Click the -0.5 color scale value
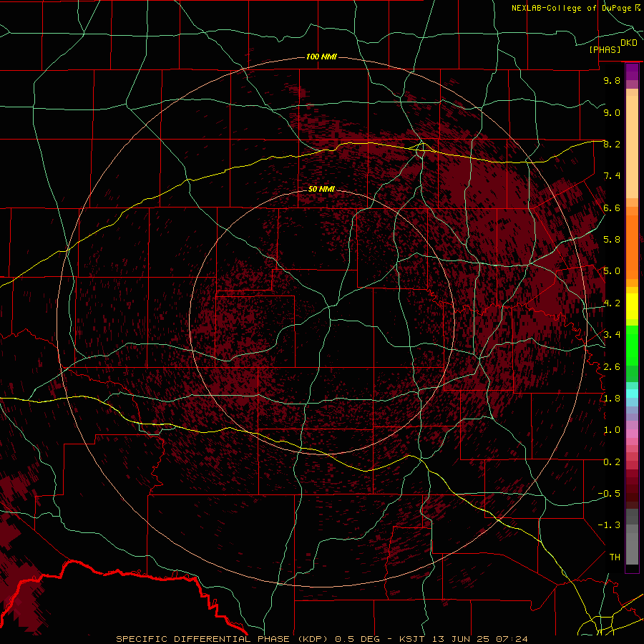 point(609,494)
